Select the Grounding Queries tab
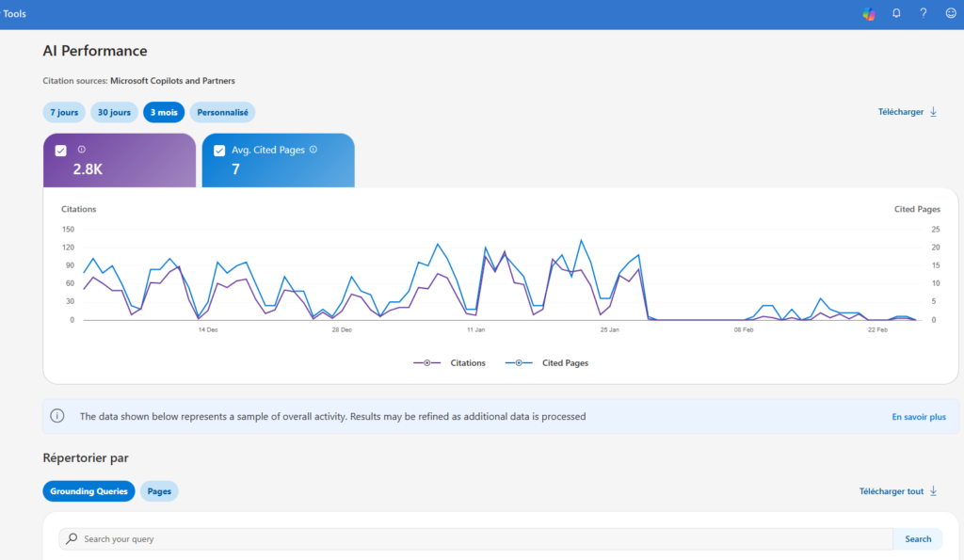 coord(88,490)
